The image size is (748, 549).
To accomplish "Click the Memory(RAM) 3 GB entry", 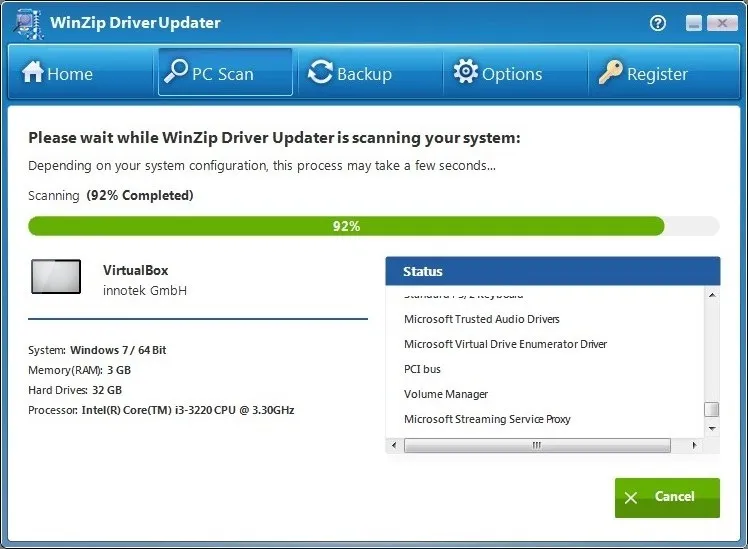I will (79, 370).
